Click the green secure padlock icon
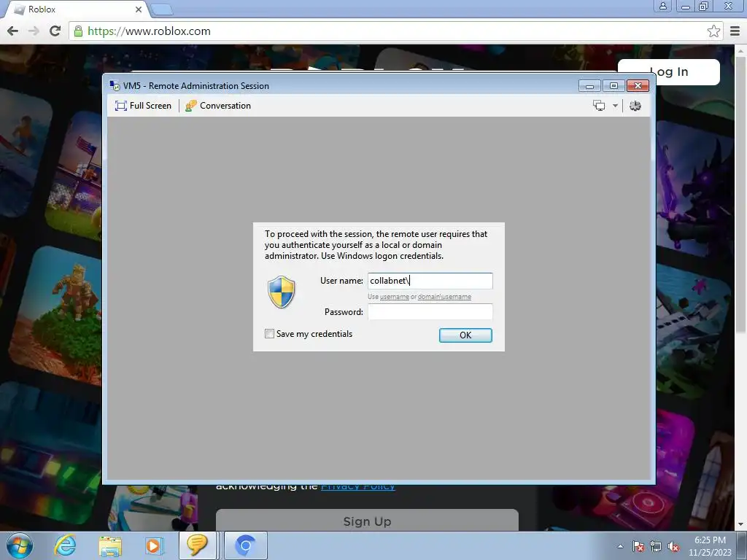This screenshot has width=747, height=560. (x=78, y=31)
